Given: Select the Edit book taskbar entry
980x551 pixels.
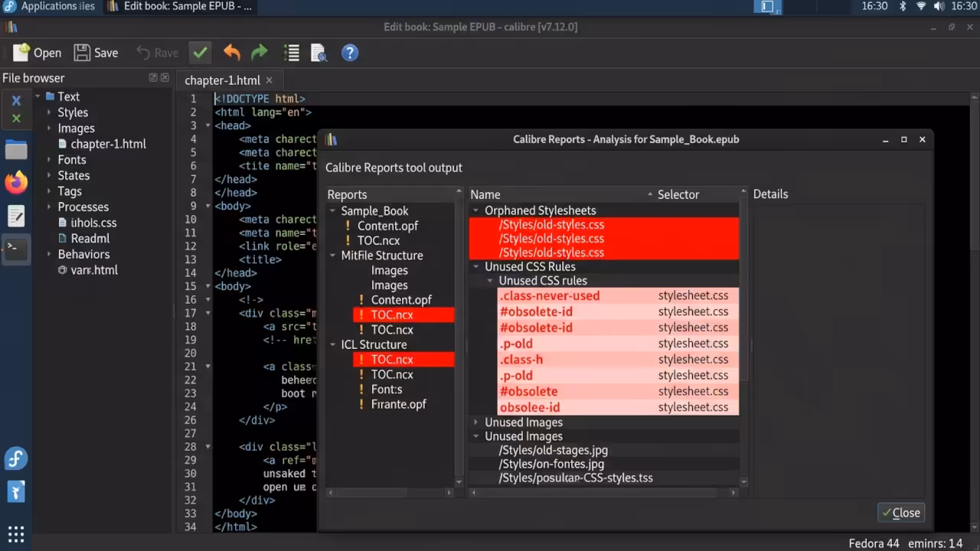Looking at the screenshot, I should click(179, 6).
